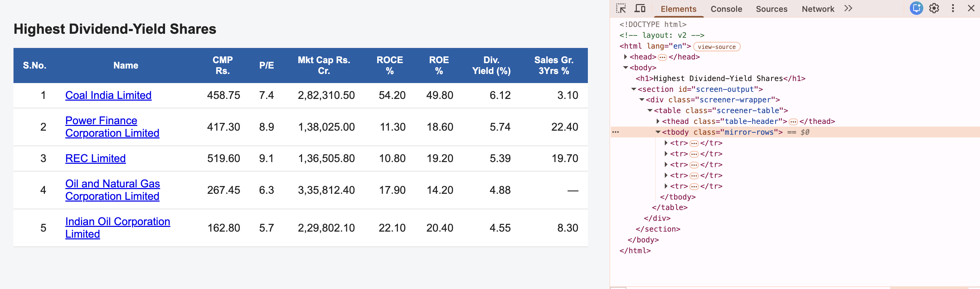Click the Div. Yield (%) header
Viewport: 980px width, 289px height.
[491, 65]
